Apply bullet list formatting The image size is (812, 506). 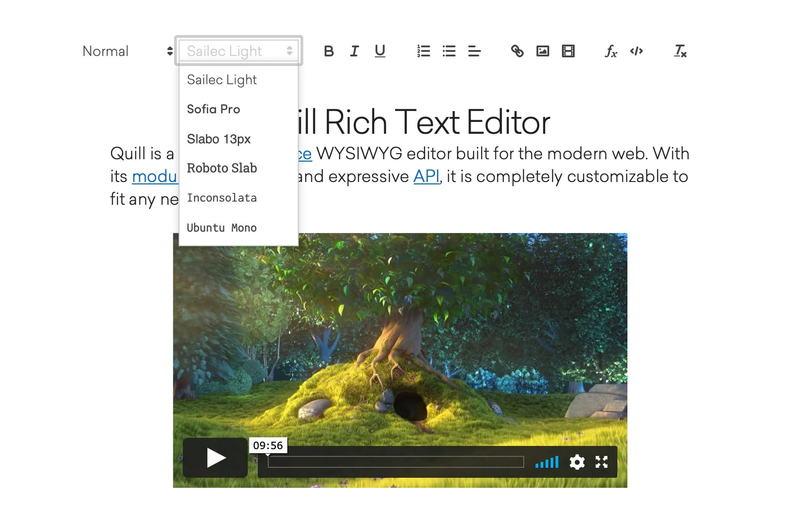click(449, 51)
